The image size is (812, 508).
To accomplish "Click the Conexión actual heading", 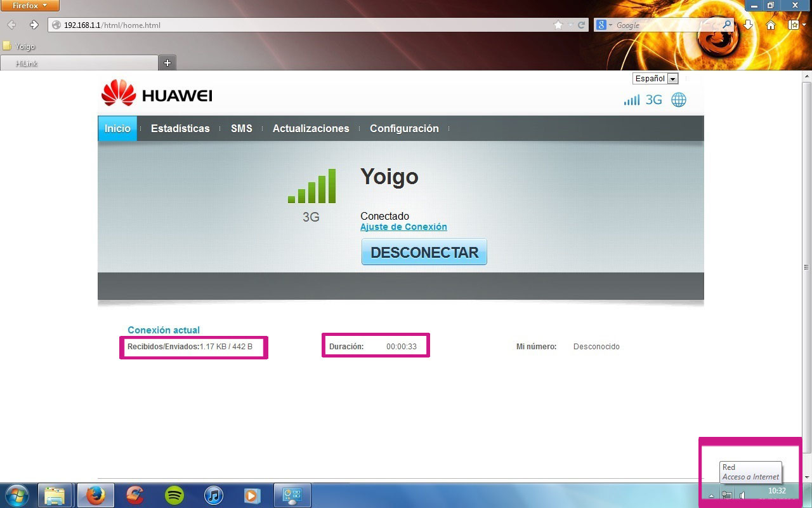I will (x=164, y=330).
